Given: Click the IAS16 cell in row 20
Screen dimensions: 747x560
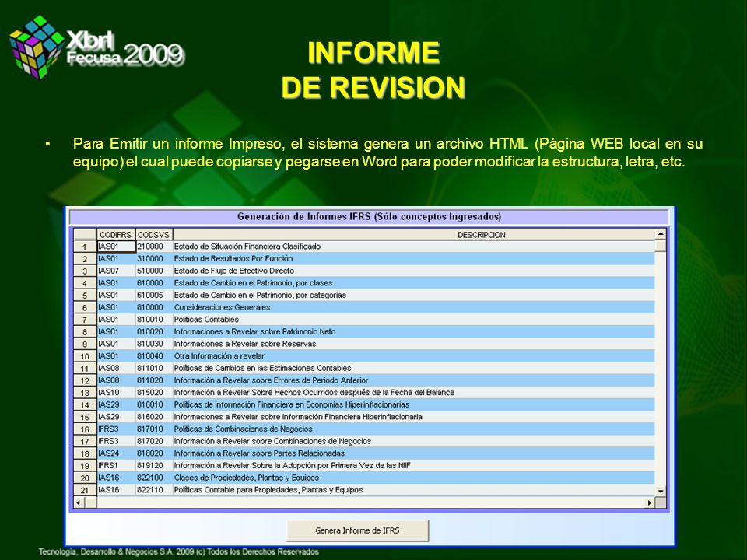Looking at the screenshot, I should [116, 478].
